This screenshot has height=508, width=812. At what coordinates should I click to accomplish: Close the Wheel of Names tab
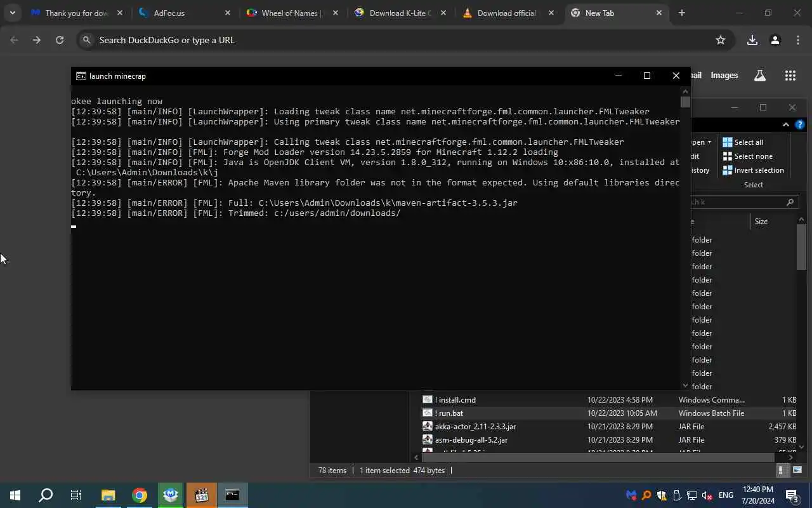pyautogui.click(x=336, y=13)
